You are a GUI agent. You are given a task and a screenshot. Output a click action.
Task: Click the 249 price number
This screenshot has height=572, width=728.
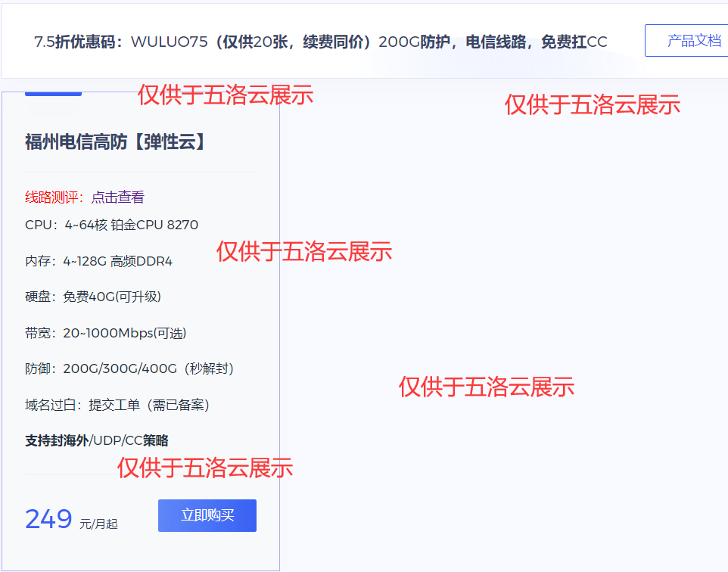[x=48, y=518]
